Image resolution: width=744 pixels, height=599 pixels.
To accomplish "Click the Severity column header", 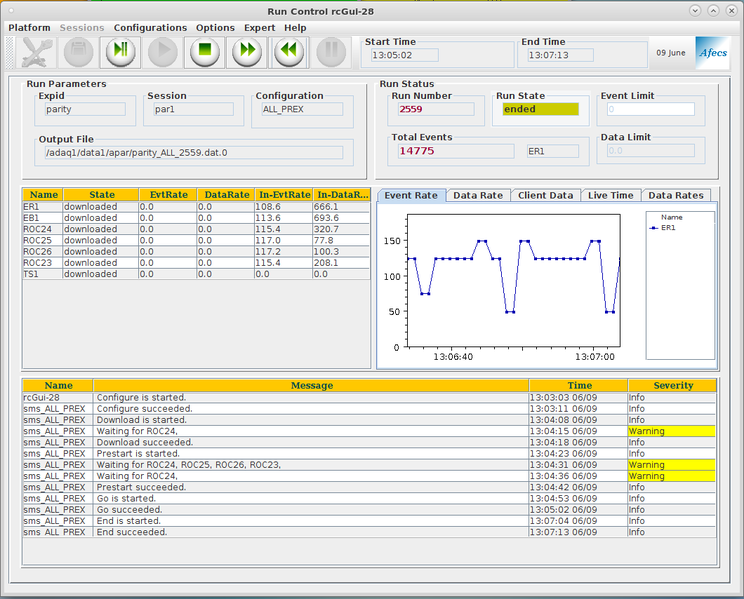I will click(673, 385).
